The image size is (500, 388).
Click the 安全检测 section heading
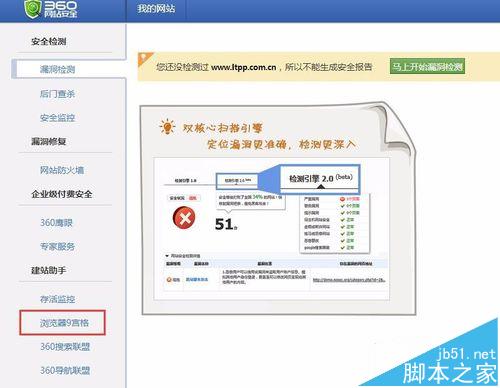point(49,41)
